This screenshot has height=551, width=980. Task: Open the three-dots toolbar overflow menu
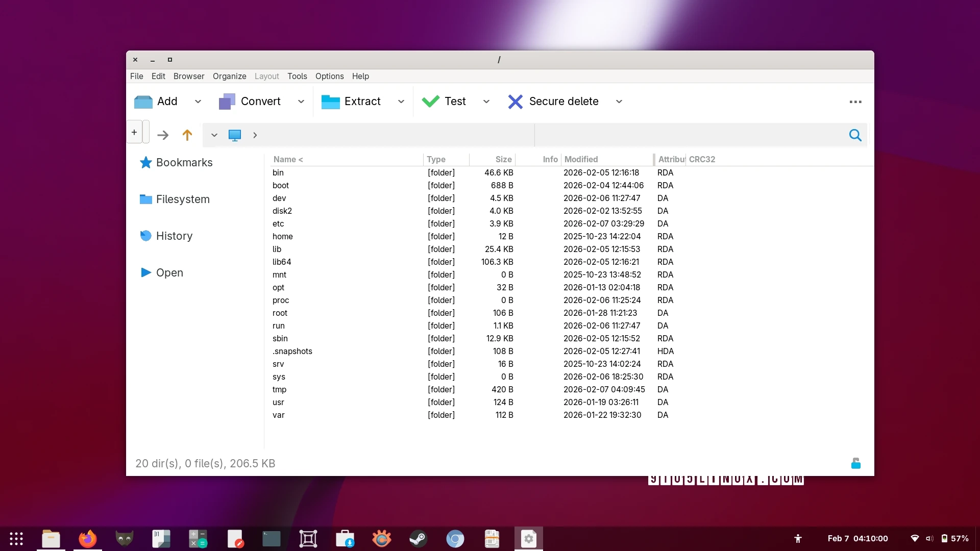click(855, 102)
